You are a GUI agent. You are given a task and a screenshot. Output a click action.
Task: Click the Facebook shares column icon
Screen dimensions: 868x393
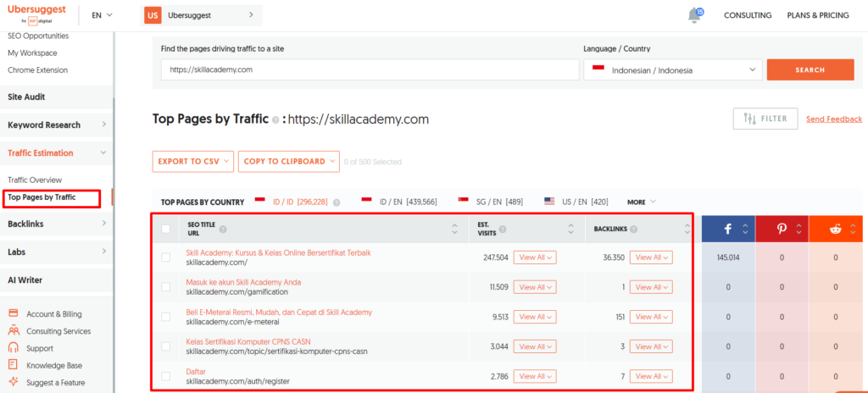(728, 229)
